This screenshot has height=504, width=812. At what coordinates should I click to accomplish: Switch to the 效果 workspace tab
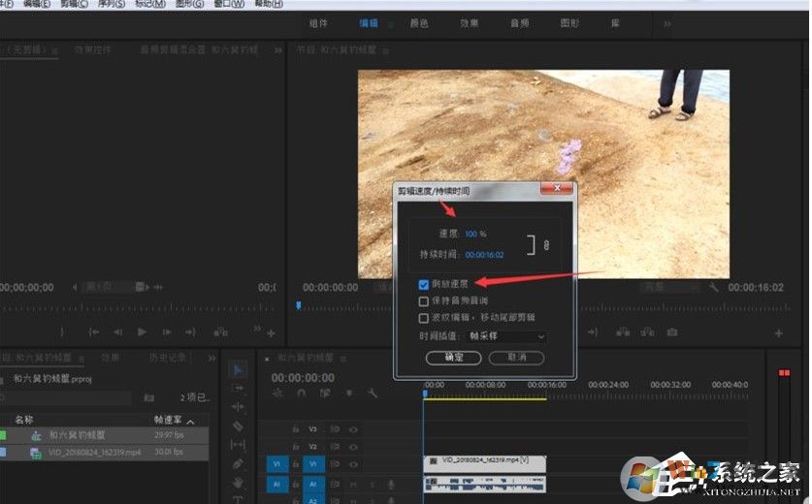click(x=470, y=22)
